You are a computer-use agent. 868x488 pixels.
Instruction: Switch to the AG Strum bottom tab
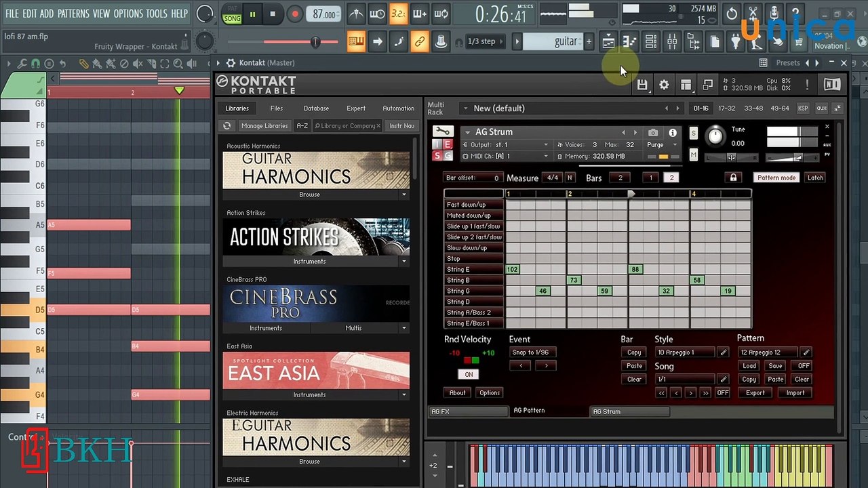click(629, 411)
